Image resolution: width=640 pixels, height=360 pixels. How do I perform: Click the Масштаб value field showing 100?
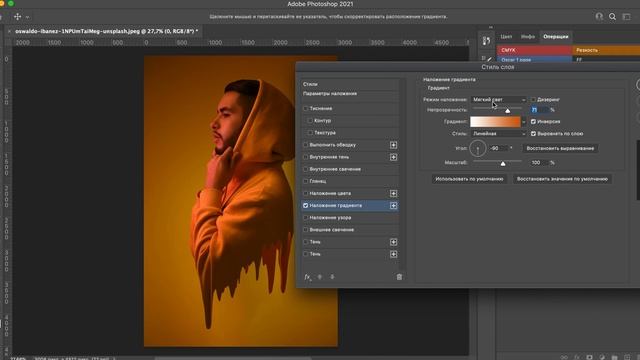539,162
